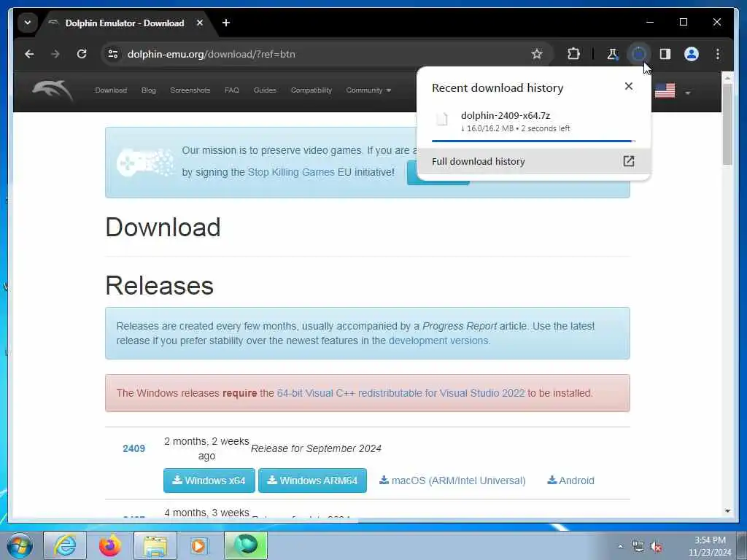Click the dolphin-2409-x64.7z file icon
The image size is (747, 560).
point(442,119)
